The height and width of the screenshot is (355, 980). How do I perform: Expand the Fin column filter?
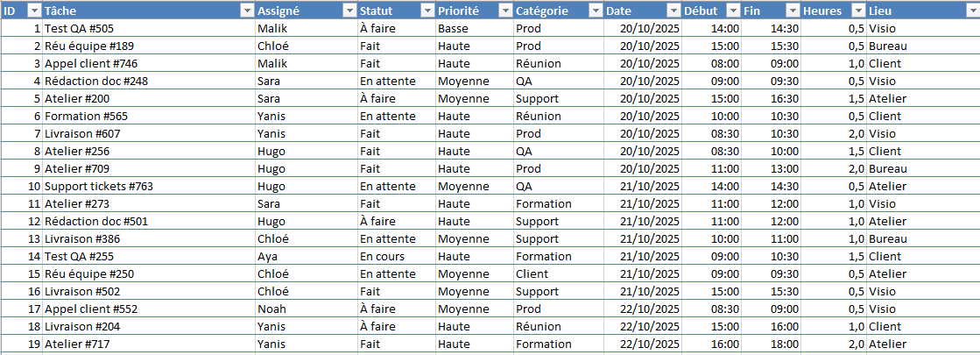[x=793, y=11]
